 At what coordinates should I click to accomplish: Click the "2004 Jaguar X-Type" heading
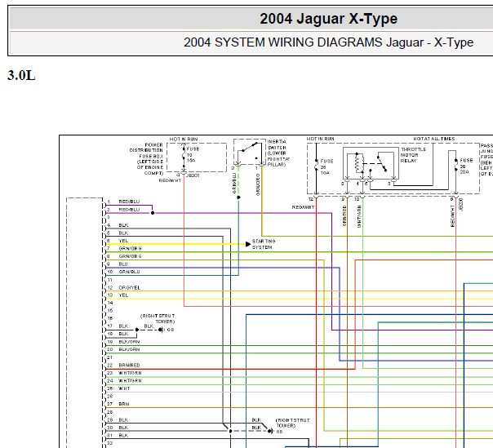click(329, 19)
